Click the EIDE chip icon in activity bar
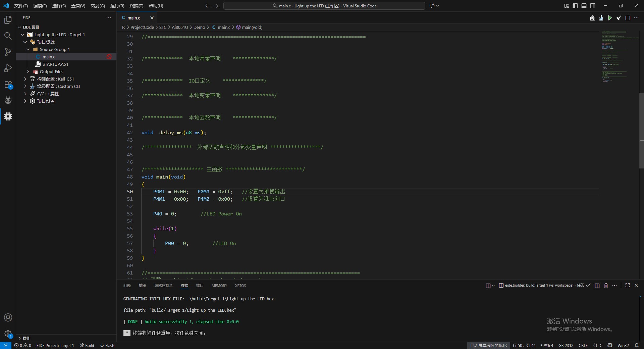Image resolution: width=644 pixels, height=349 pixels. point(8,116)
